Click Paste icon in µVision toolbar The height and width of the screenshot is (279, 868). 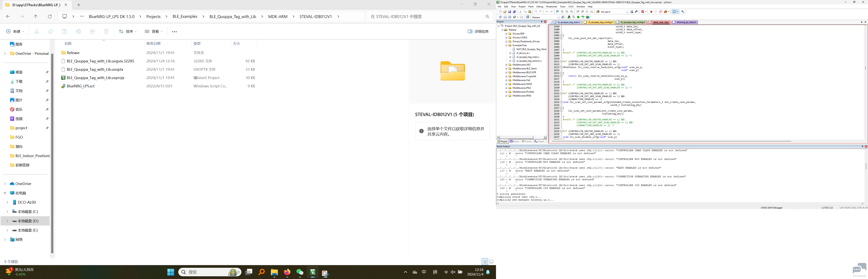pyautogui.click(x=530, y=12)
